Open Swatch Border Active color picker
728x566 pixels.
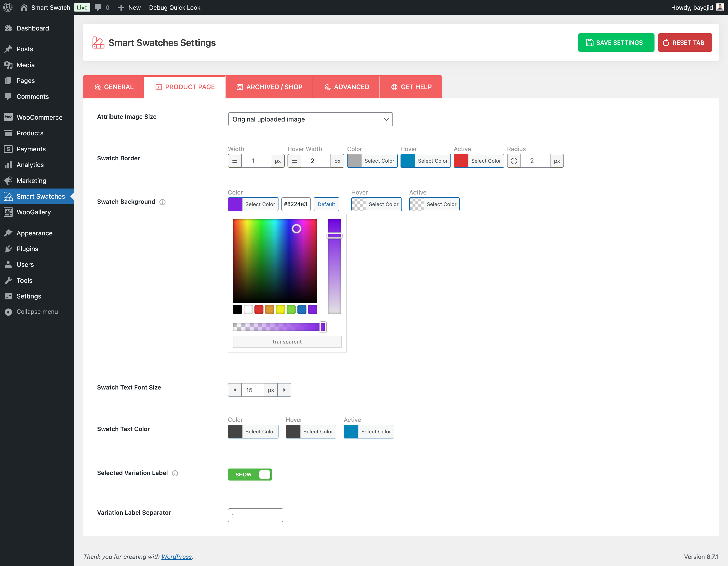coord(479,161)
